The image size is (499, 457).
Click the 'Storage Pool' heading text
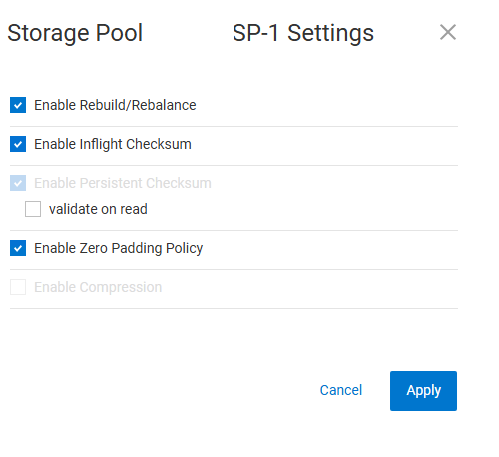[x=75, y=33]
